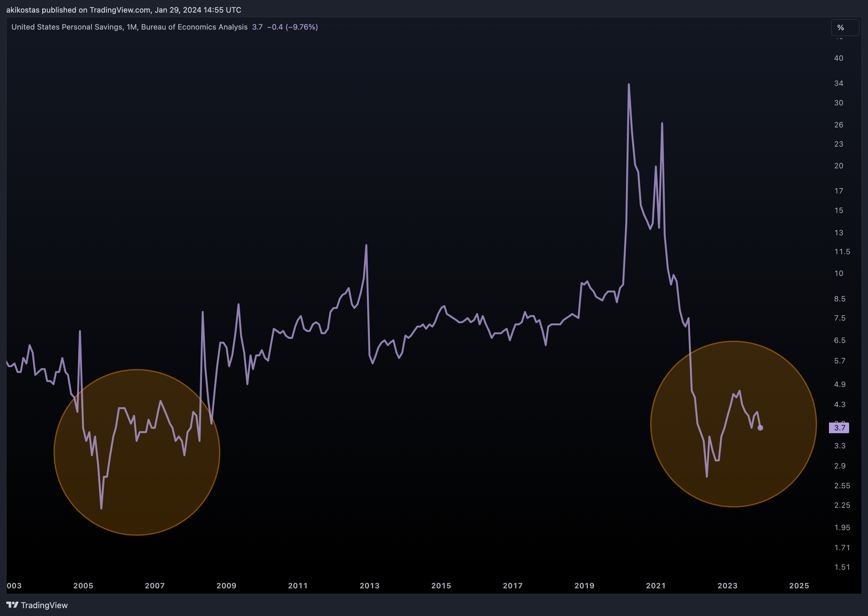This screenshot has width=868, height=616.
Task: Click the 1.95 value on price axis
Action: pos(842,527)
